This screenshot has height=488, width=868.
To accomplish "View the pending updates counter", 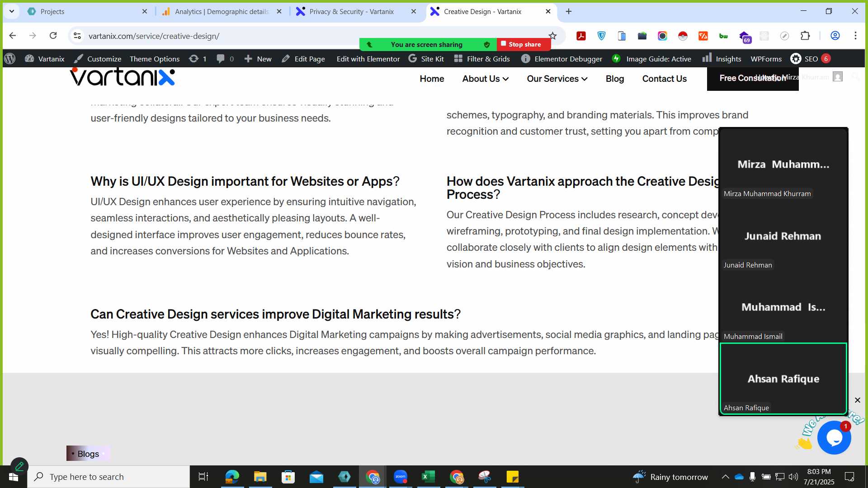I will coord(198,59).
